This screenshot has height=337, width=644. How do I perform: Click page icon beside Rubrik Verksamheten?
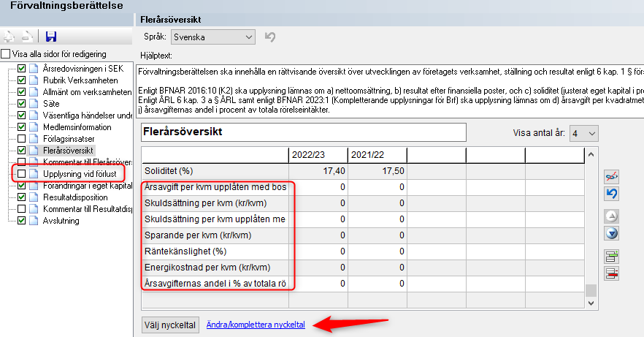point(34,80)
